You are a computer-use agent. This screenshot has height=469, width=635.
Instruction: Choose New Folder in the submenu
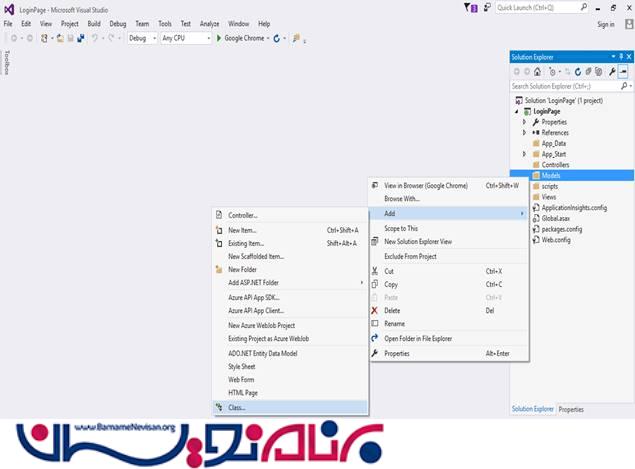coord(290,269)
